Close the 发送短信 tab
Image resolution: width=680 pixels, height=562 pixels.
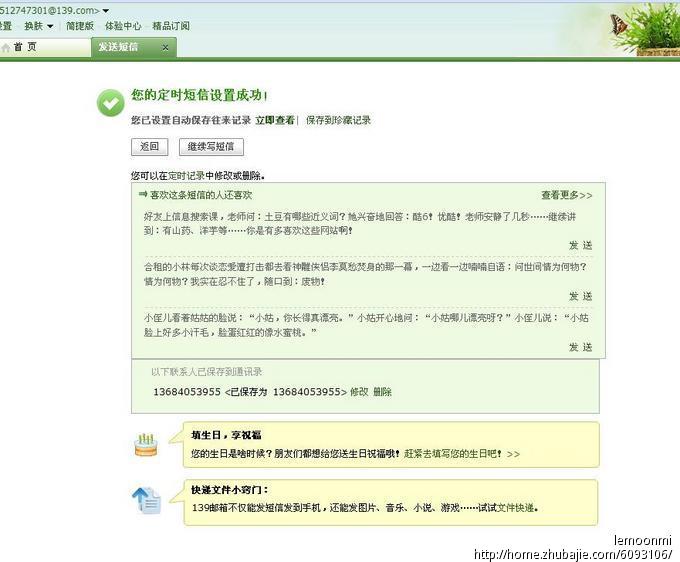pyautogui.click(x=165, y=47)
